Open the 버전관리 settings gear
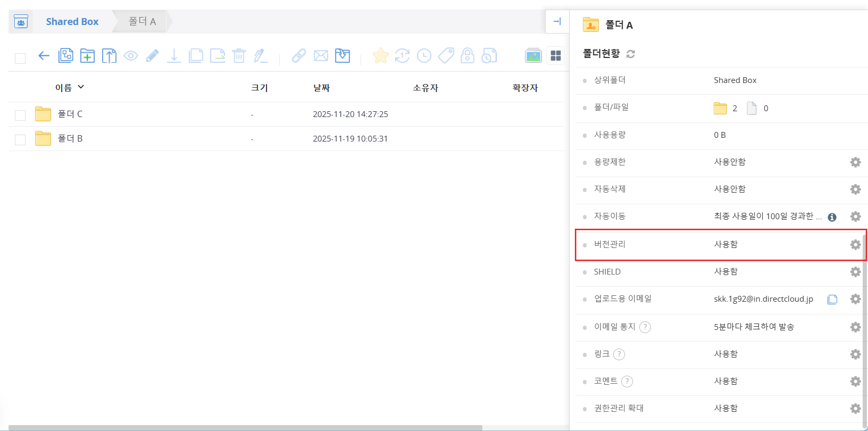Image resolution: width=868 pixels, height=431 pixels. point(855,244)
